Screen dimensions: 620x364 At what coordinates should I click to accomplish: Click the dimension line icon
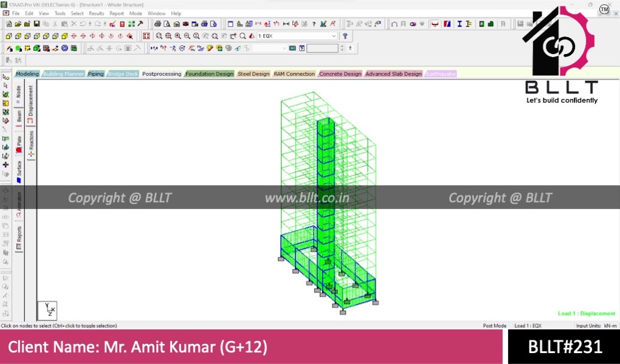286,24
